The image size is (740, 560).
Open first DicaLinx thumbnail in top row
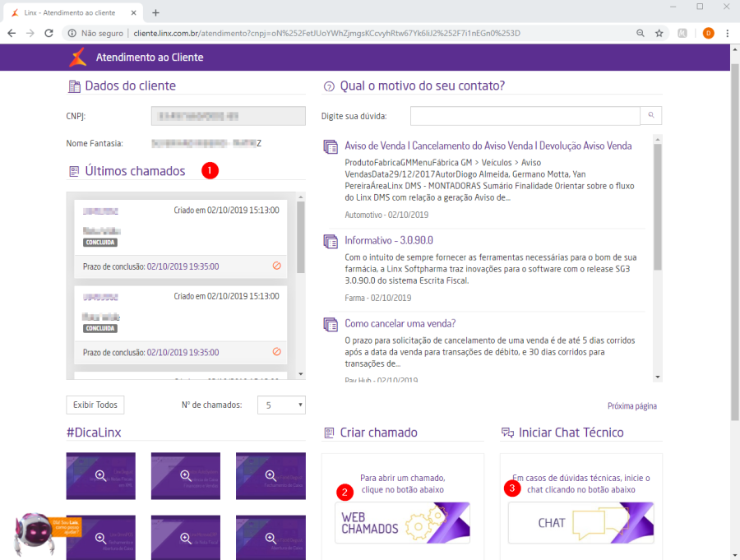pyautogui.click(x=100, y=476)
